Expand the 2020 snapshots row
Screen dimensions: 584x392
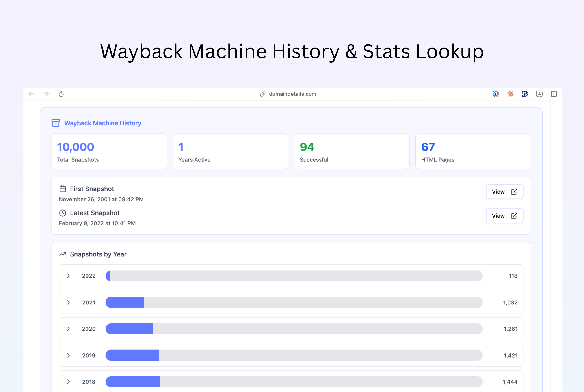(x=68, y=329)
